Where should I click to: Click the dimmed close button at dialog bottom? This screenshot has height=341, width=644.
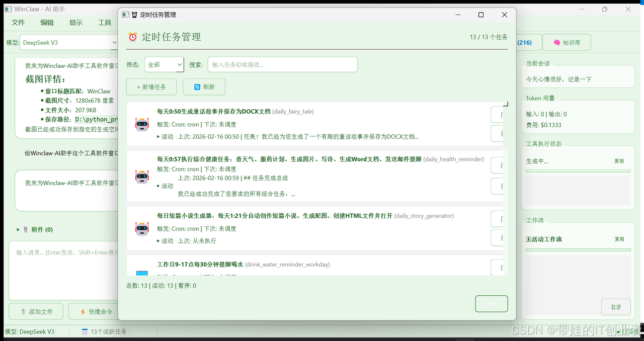point(492,304)
